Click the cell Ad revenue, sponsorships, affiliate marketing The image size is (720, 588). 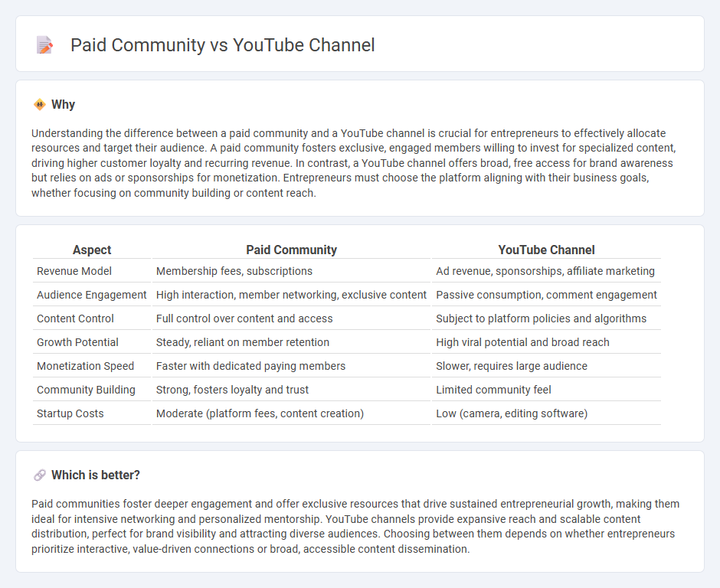tap(546, 271)
